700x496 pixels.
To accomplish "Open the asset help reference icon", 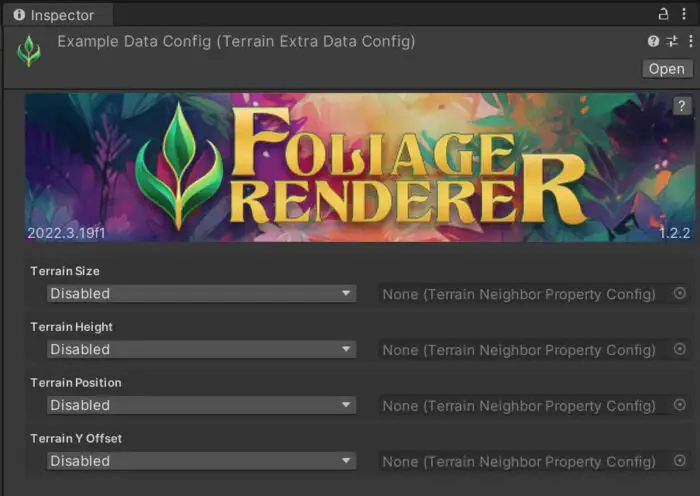I will pyautogui.click(x=653, y=41).
